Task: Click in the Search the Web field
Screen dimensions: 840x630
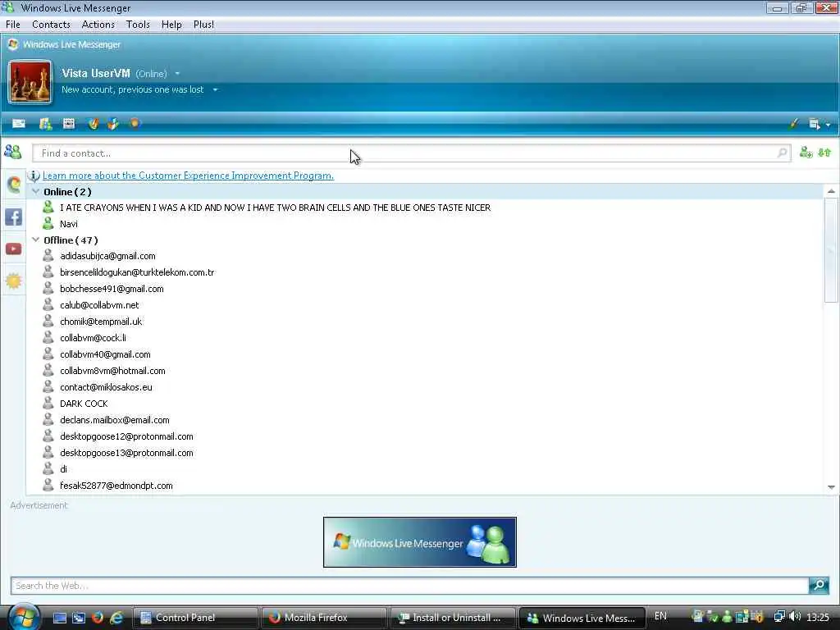Action: (409, 586)
